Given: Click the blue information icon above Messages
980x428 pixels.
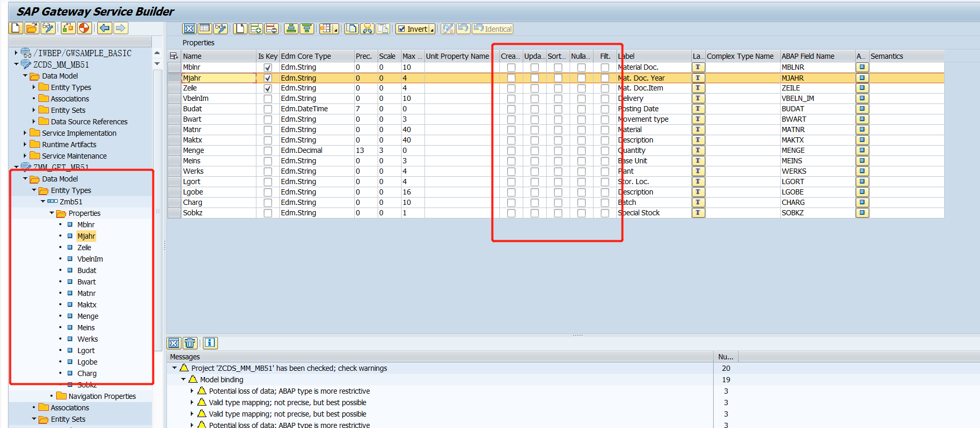Looking at the screenshot, I should point(210,343).
